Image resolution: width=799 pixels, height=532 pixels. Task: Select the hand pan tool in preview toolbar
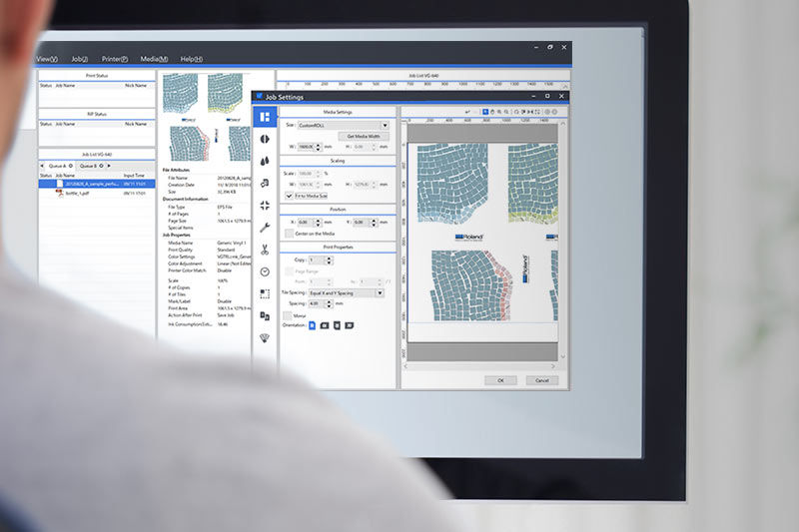(x=492, y=112)
